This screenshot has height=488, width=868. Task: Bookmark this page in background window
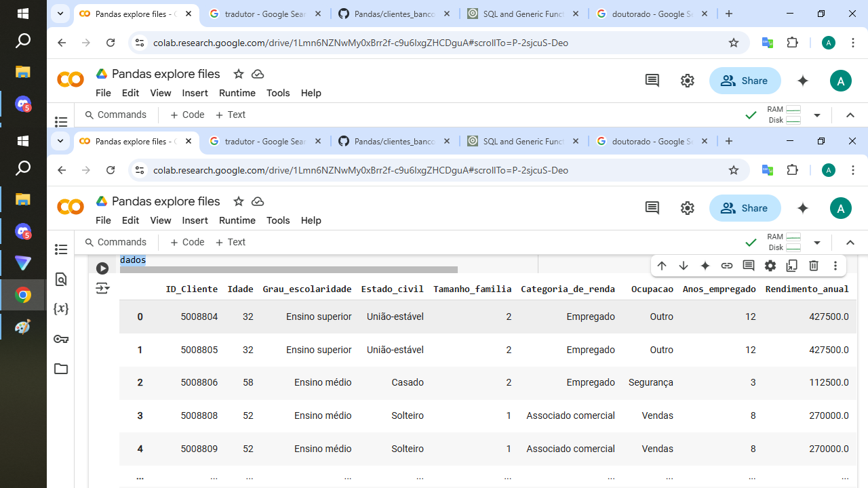[733, 43]
